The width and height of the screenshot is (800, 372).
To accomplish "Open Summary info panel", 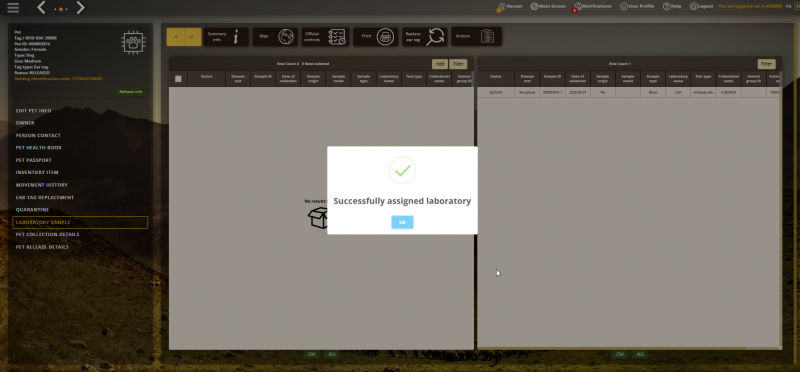I will [226, 37].
